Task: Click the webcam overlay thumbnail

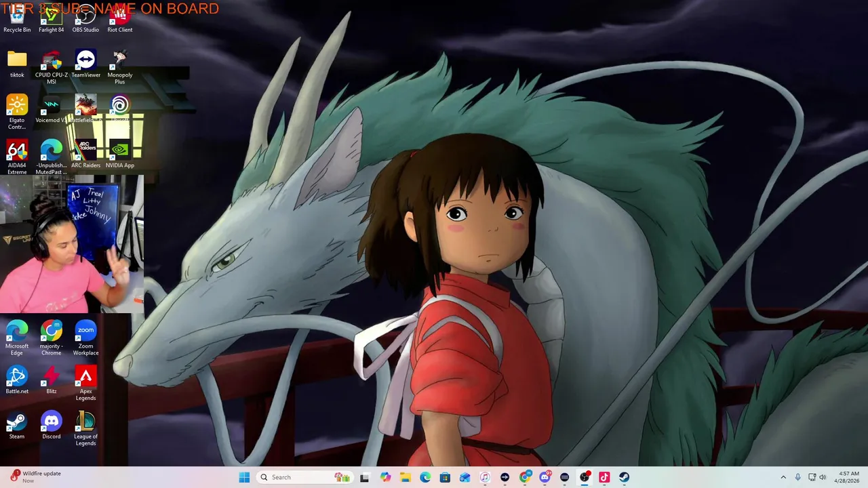Action: click(72, 245)
